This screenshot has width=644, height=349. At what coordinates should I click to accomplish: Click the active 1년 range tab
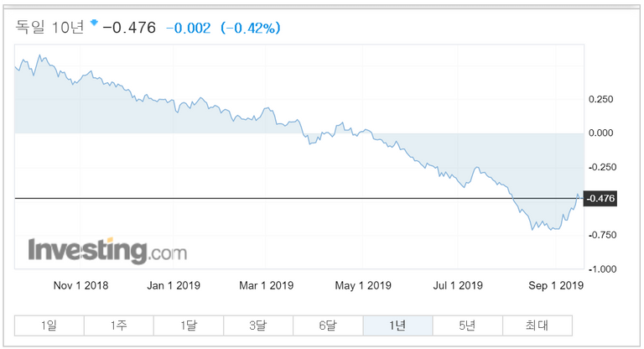(x=397, y=326)
